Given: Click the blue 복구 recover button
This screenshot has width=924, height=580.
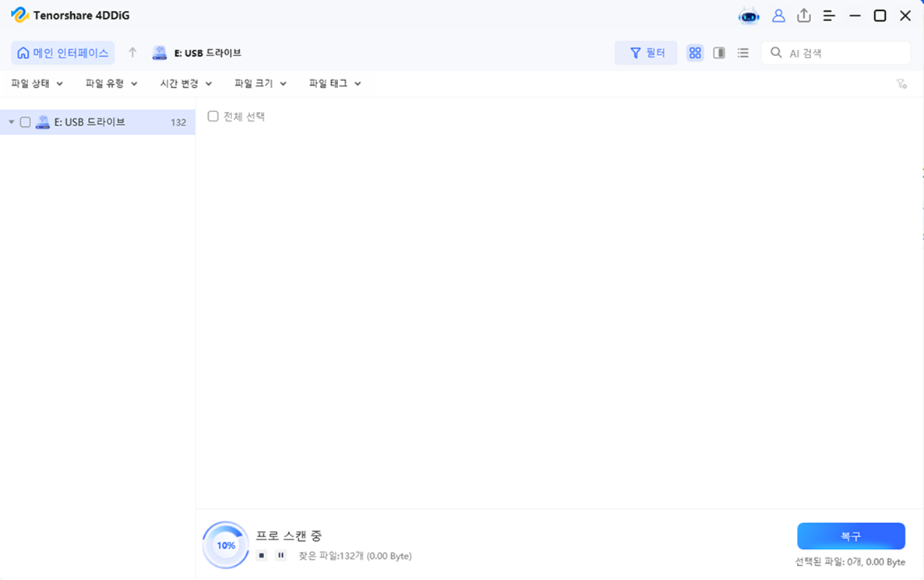Looking at the screenshot, I should point(851,536).
